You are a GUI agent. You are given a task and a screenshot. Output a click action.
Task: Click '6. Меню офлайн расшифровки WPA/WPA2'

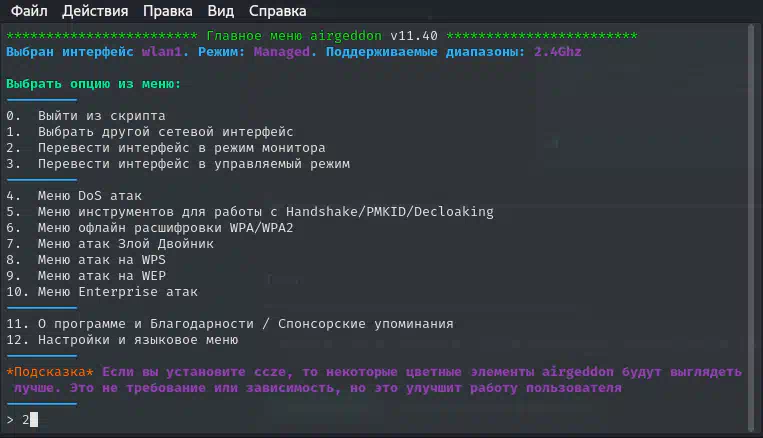[150, 228]
